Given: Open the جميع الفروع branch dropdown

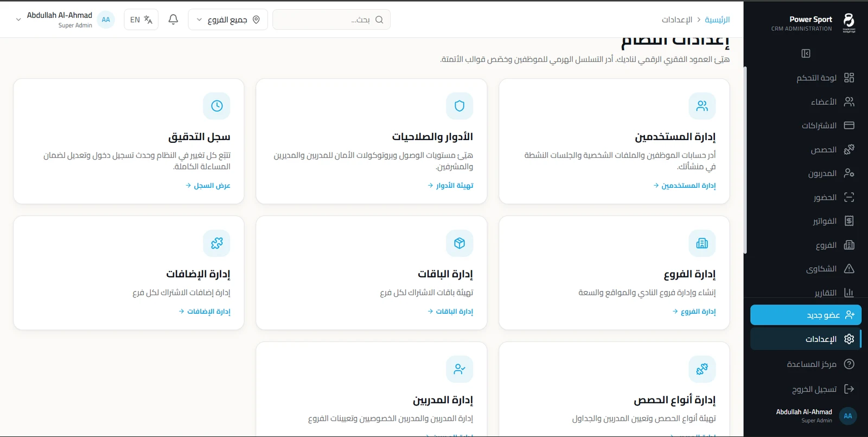Looking at the screenshot, I should pyautogui.click(x=228, y=20).
